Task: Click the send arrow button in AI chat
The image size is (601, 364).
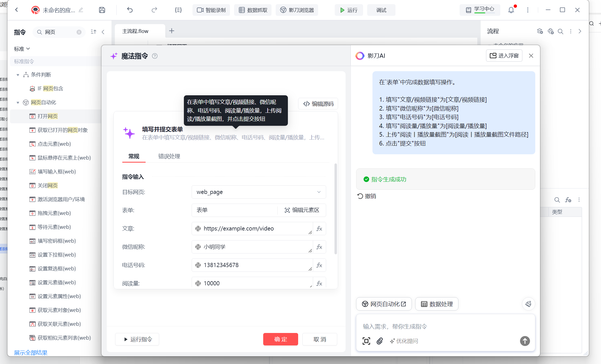Action: (524, 341)
